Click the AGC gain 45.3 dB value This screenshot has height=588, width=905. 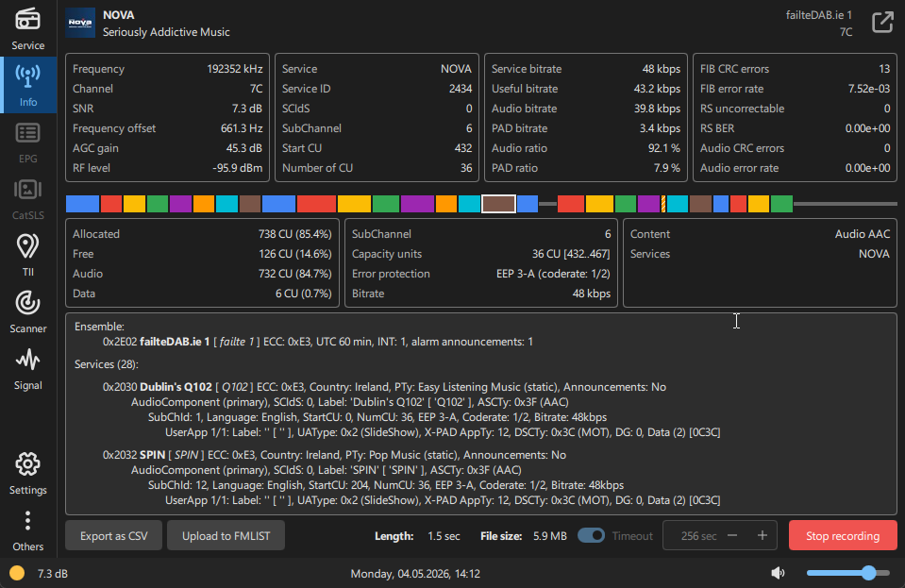pos(244,148)
